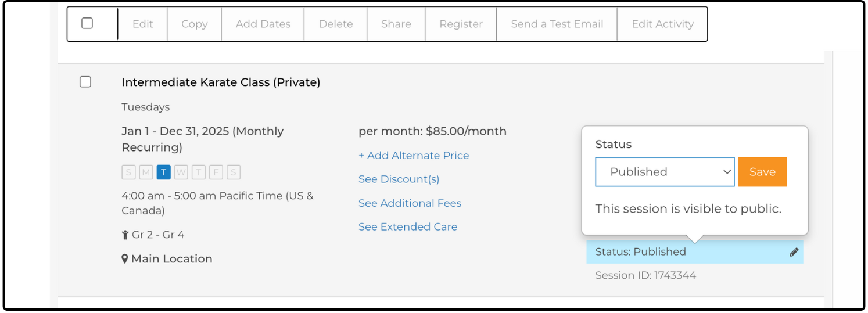868x313 pixels.
Task: Check the select-all checkbox in toolbar
Action: click(x=87, y=23)
